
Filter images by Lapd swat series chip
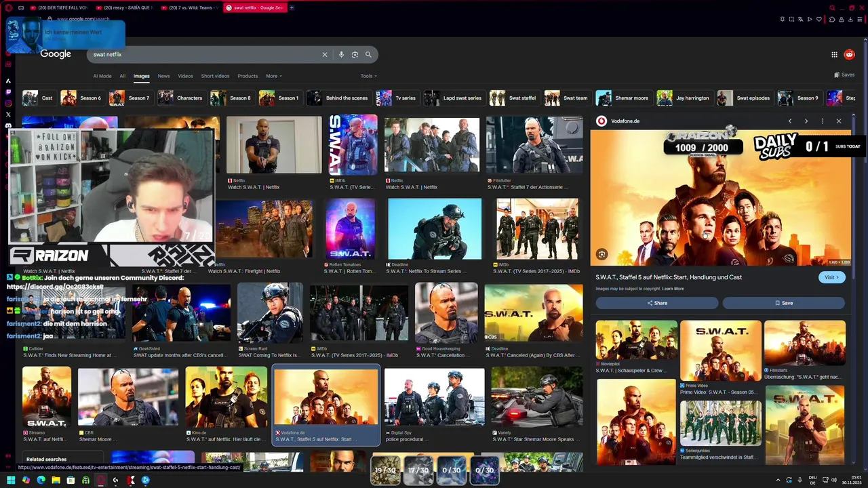tap(454, 98)
